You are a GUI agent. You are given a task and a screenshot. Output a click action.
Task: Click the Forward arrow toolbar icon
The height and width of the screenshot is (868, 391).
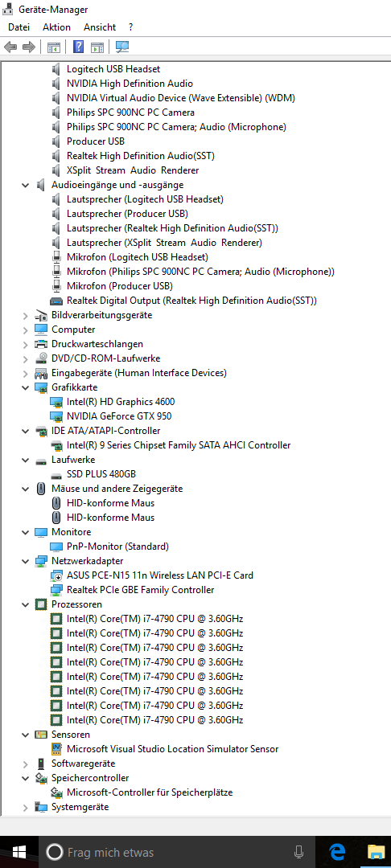pyautogui.click(x=29, y=47)
